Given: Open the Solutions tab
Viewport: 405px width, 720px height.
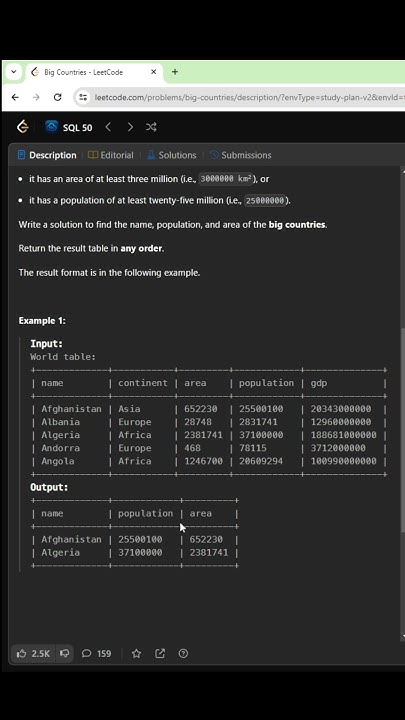Looking at the screenshot, I should 172,155.
